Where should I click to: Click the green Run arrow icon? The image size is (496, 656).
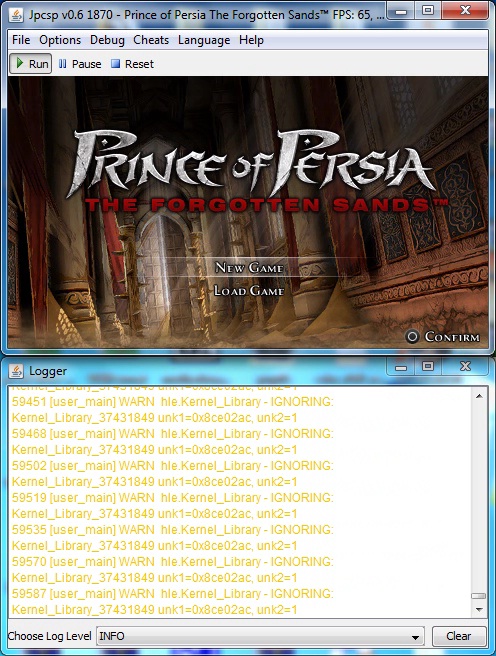tap(19, 63)
